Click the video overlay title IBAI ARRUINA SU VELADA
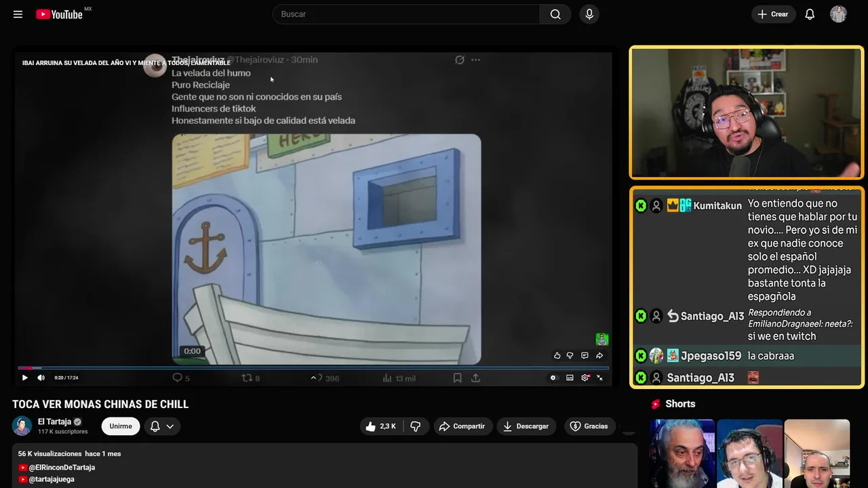The height and width of the screenshot is (488, 868). tap(126, 63)
